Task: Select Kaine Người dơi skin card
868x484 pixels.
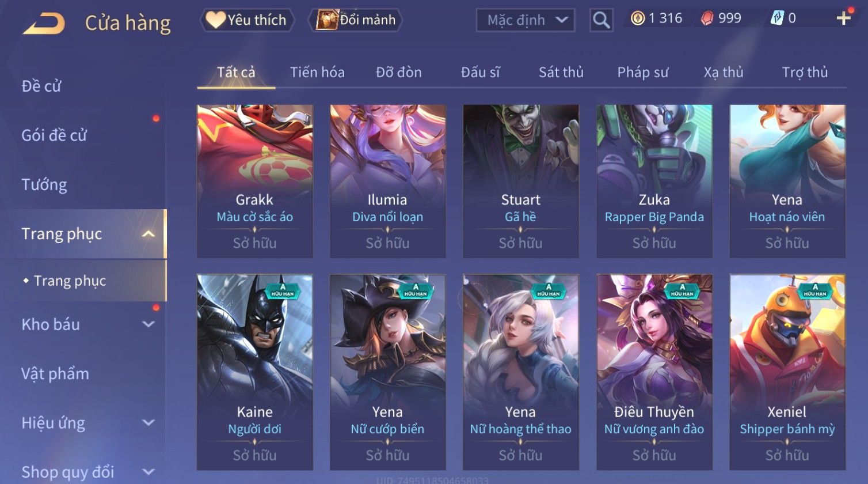Action: click(255, 372)
